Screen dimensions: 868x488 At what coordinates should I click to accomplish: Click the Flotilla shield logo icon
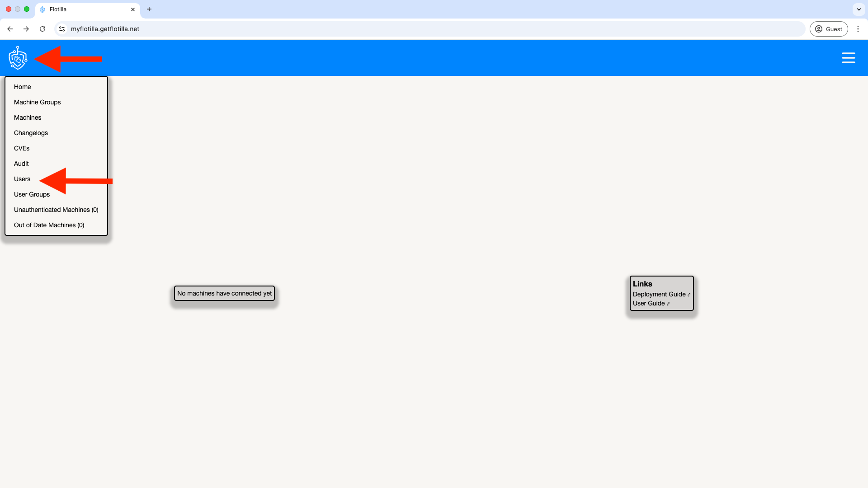click(18, 58)
